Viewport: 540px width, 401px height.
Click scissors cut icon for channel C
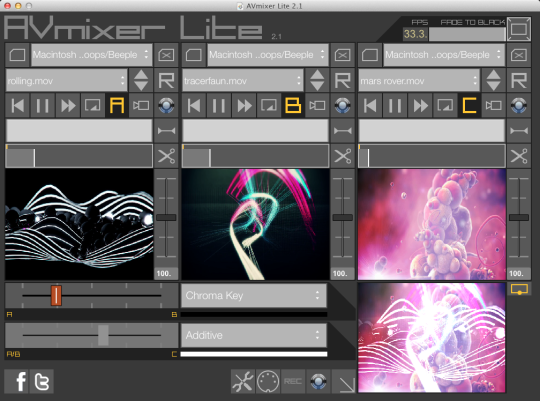point(519,156)
